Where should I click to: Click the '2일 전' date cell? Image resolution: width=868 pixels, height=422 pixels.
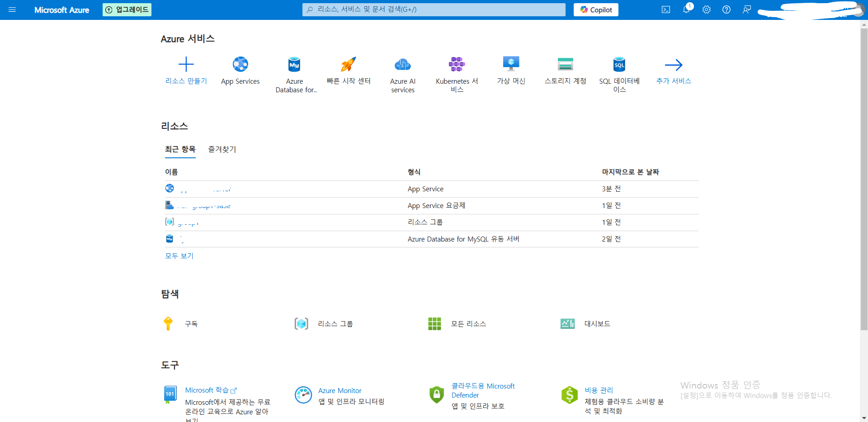coord(611,239)
